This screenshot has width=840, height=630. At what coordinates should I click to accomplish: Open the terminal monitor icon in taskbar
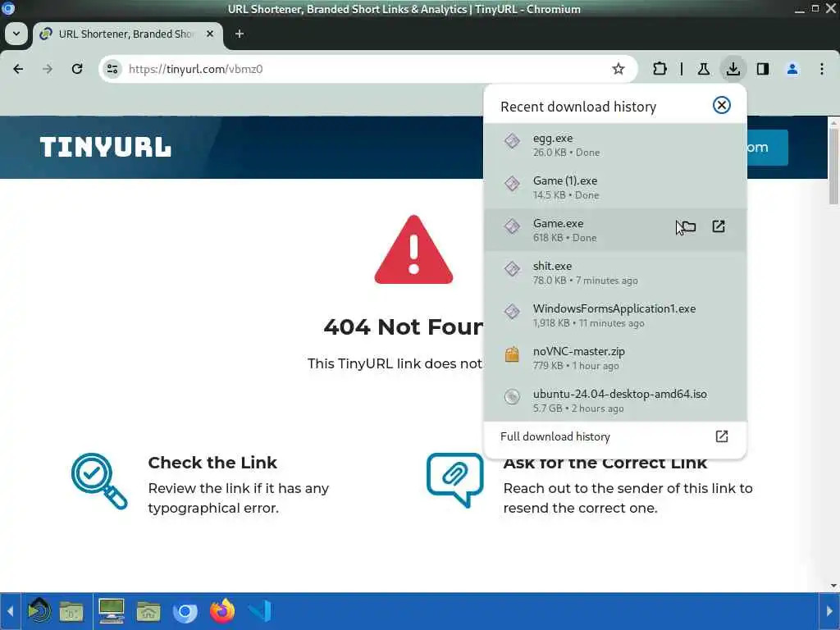[112, 610]
